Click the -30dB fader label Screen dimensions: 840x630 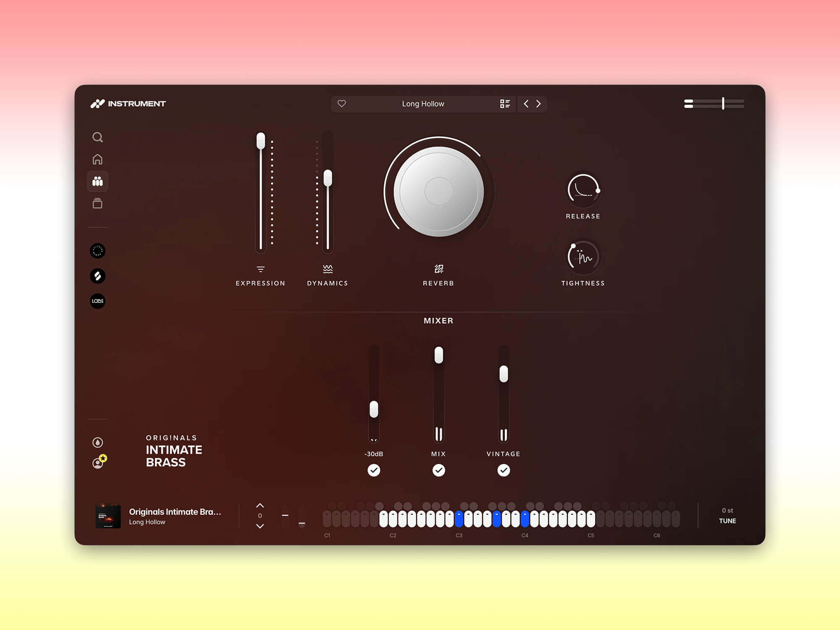(x=374, y=454)
